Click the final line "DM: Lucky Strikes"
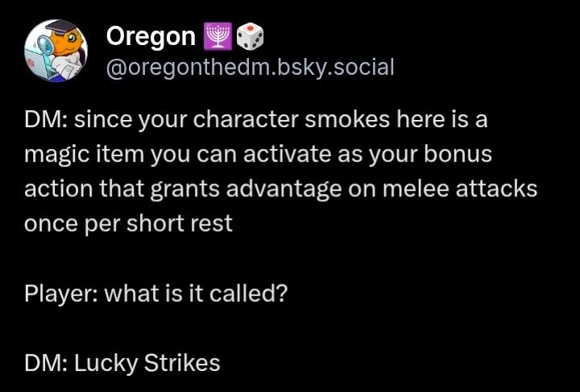 (122, 362)
